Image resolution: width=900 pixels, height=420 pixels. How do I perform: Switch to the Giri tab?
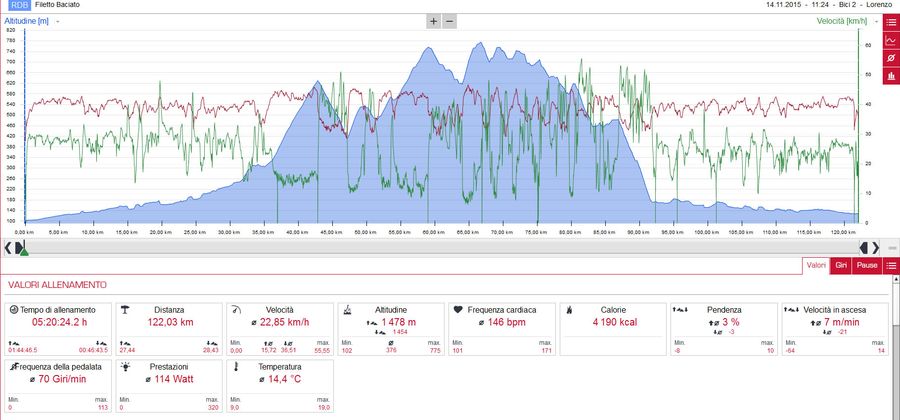[841, 266]
